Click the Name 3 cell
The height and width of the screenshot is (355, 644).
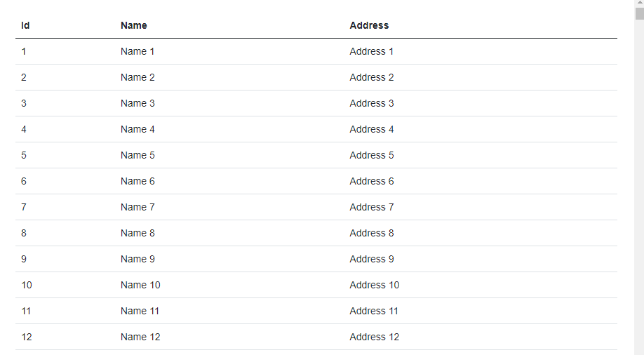point(137,103)
